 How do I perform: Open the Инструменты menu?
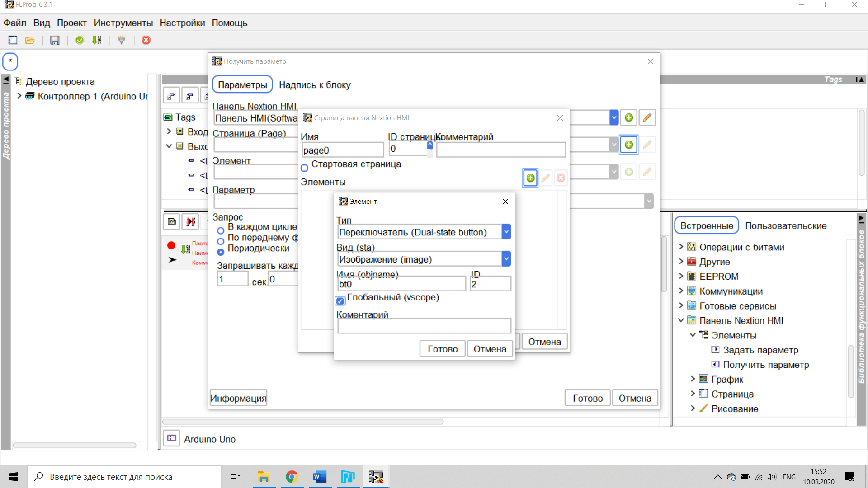pos(123,23)
